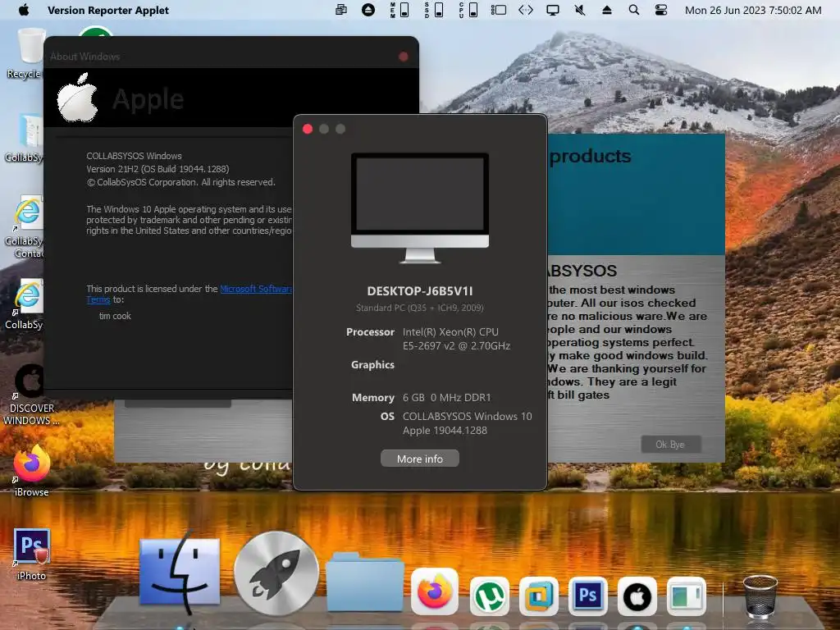Open the DISCOVER WINDOWS desktop shortcut

pyautogui.click(x=30, y=395)
